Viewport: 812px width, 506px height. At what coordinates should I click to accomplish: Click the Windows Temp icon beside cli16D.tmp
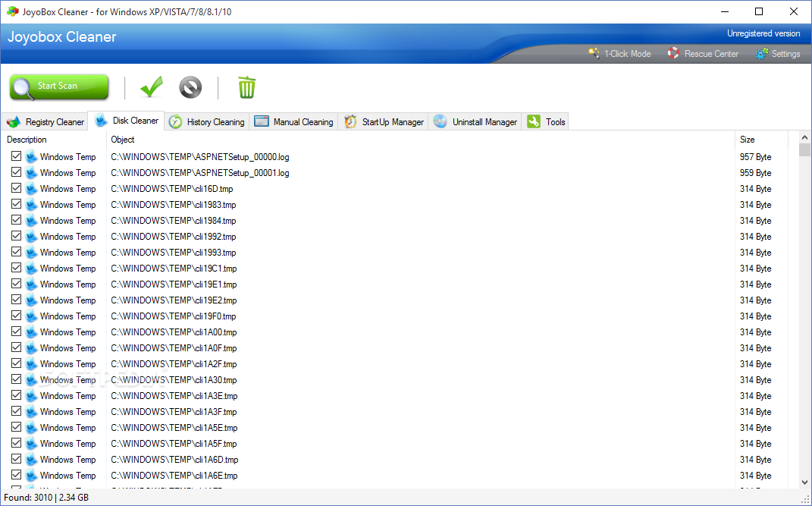coord(31,189)
